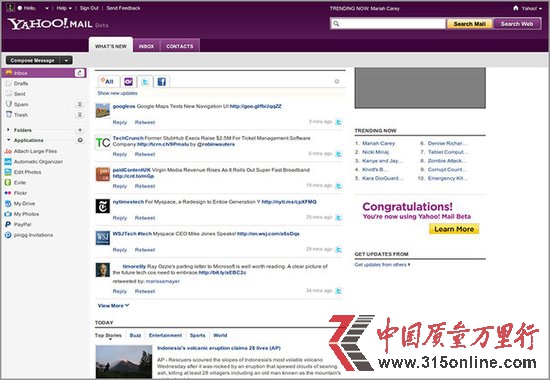Click the Search Mail button
Image resolution: width=550 pixels, height=380 pixels.
pyautogui.click(x=469, y=24)
